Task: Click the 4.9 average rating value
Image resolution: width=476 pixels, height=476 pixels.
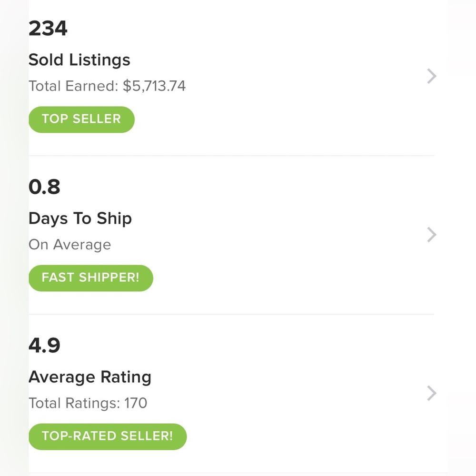Action: 44,345
